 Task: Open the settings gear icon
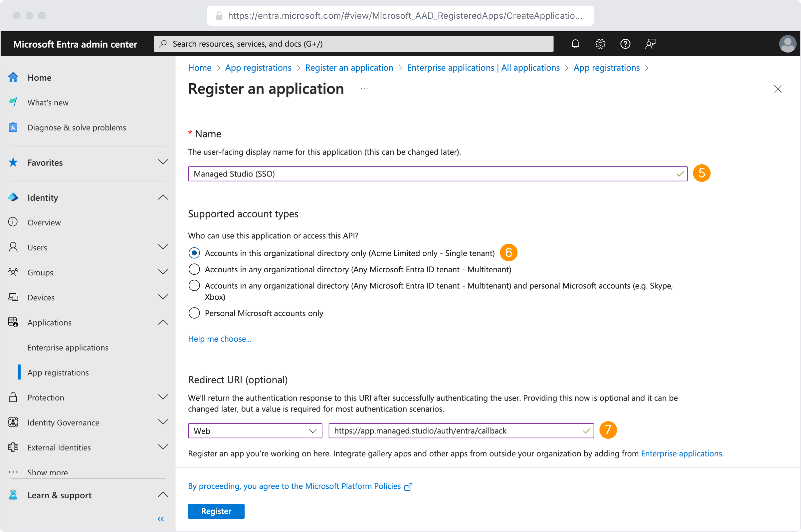tap(600, 44)
